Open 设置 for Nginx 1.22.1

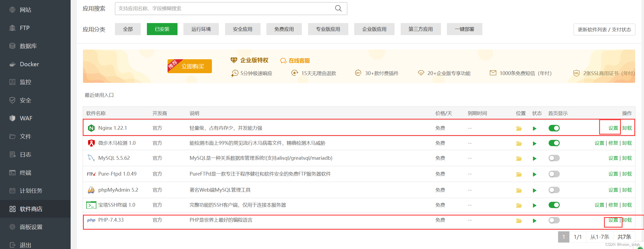click(613, 128)
